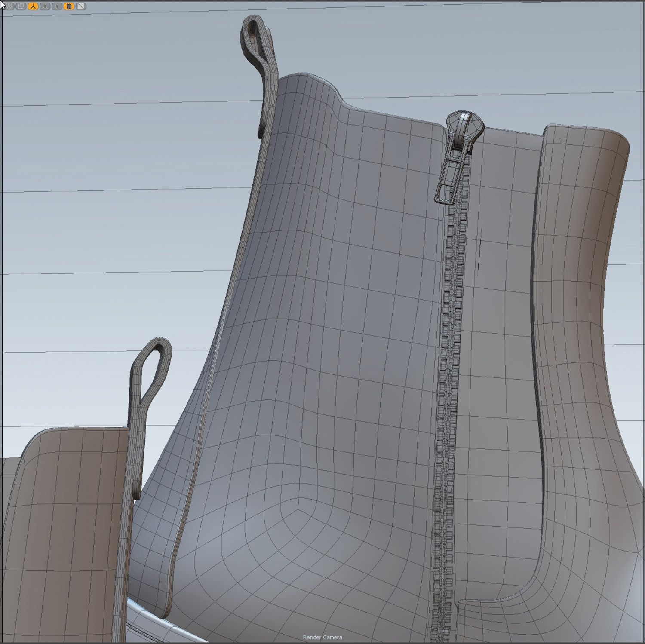Image resolution: width=645 pixels, height=644 pixels.
Task: Click the wavy-lines viewport handle icon
Action: point(9,6)
